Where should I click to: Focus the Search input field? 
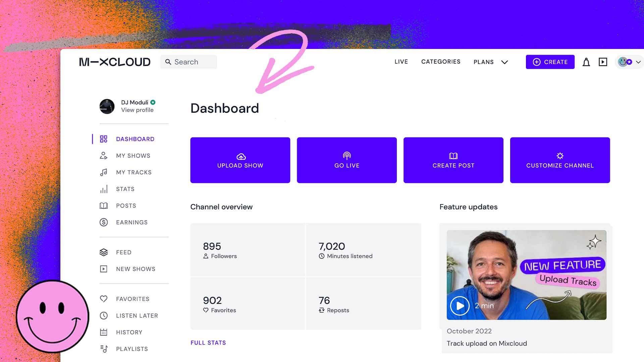pyautogui.click(x=189, y=62)
